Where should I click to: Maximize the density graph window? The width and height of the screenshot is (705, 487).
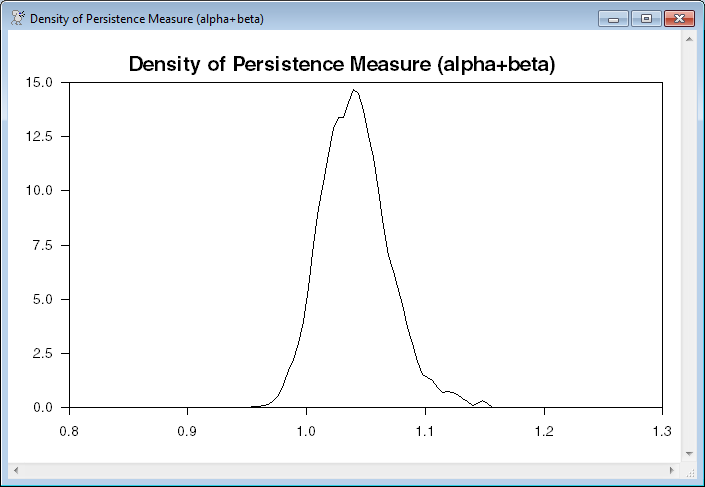pyautogui.click(x=645, y=19)
